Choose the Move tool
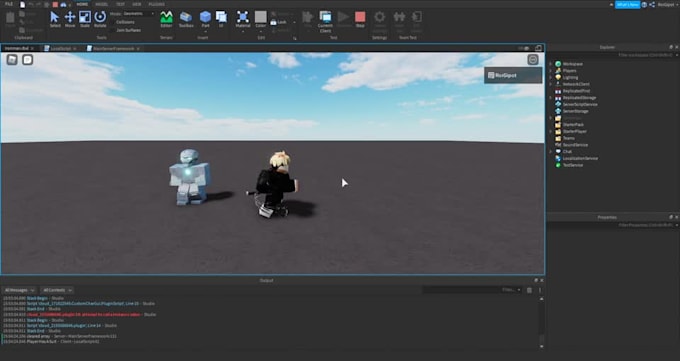Viewport: 680px width, 361px height. [x=70, y=20]
